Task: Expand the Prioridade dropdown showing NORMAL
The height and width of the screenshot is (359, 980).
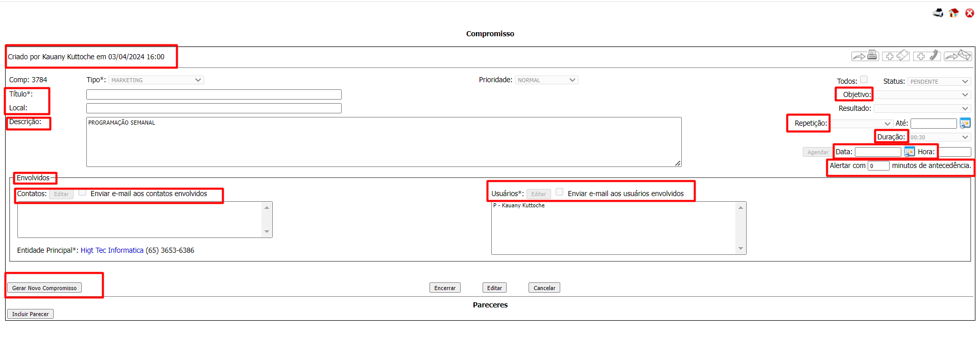Action: pyautogui.click(x=546, y=80)
